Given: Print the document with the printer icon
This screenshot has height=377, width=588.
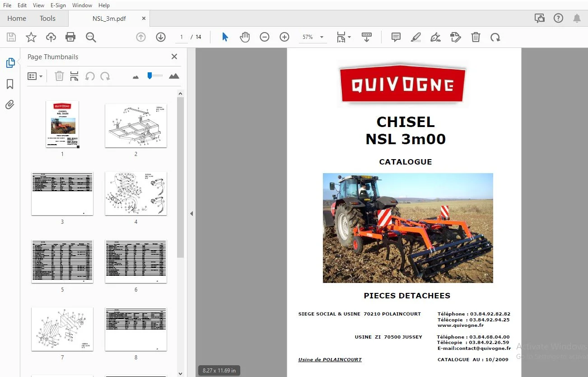Looking at the screenshot, I should (70, 37).
